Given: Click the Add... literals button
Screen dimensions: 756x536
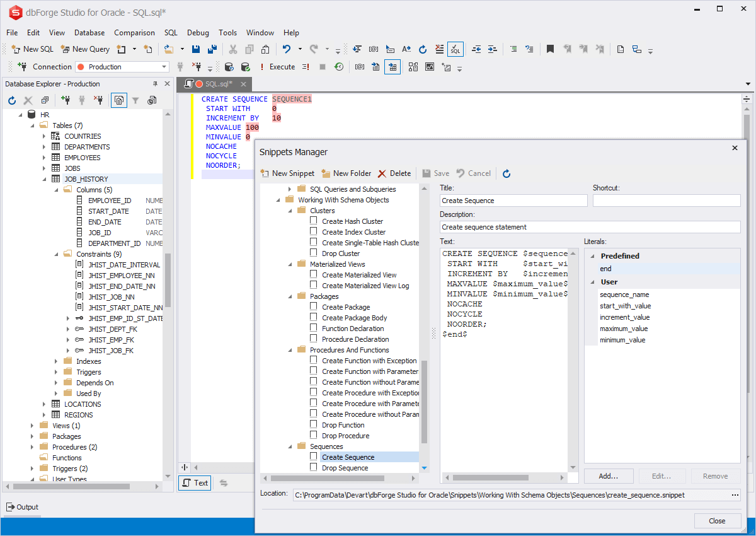Looking at the screenshot, I should click(x=609, y=476).
